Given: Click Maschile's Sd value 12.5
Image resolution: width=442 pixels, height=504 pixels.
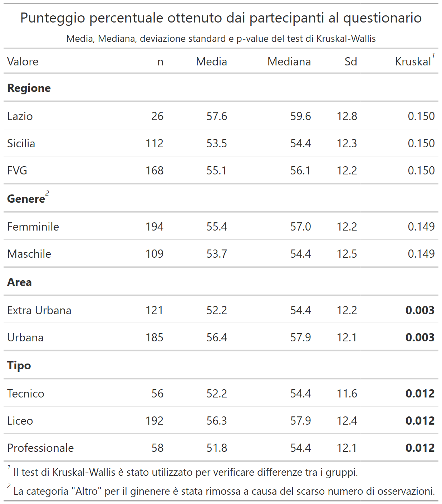Looking at the screenshot, I should tap(347, 254).
